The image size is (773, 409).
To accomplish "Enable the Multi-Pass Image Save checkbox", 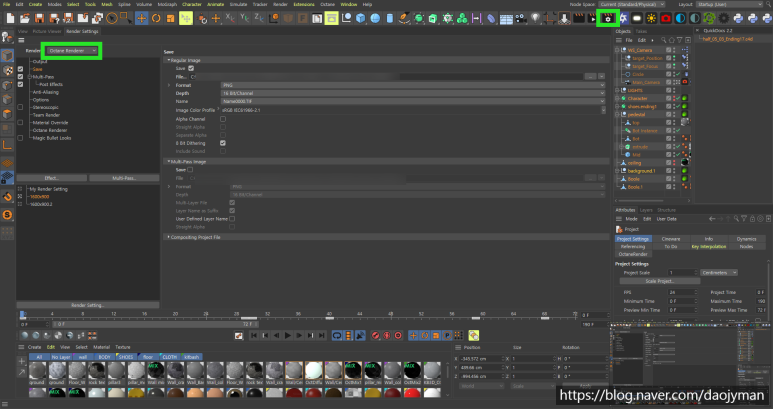I will pyautogui.click(x=190, y=170).
